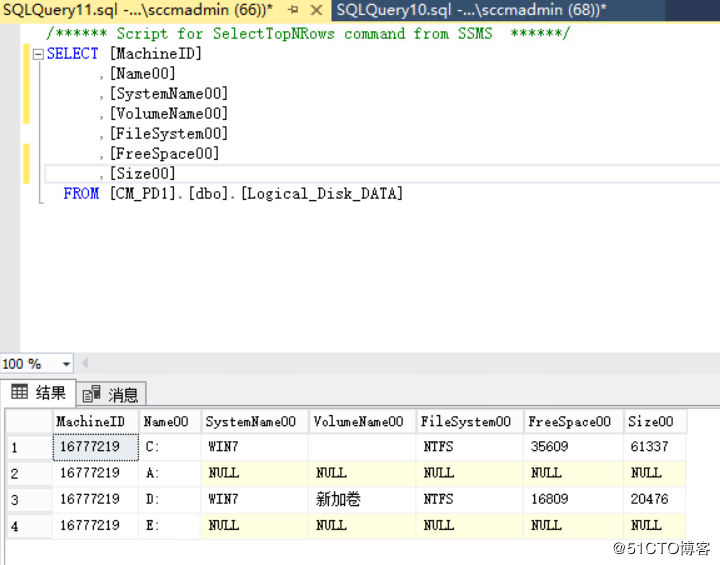Click WIN7 system name in row 1
The height and width of the screenshot is (565, 720).
click(254, 447)
